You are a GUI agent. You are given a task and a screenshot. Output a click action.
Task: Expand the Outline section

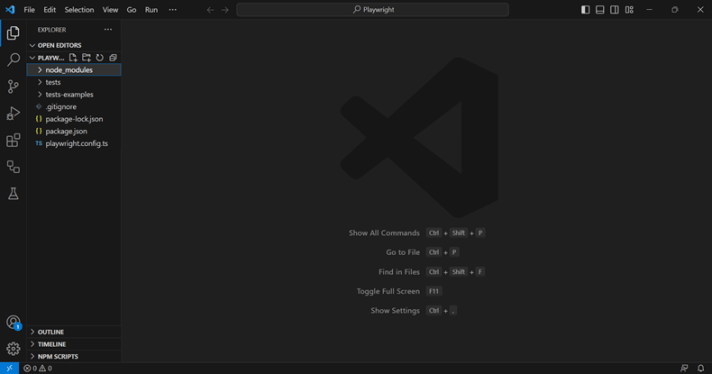click(x=74, y=332)
